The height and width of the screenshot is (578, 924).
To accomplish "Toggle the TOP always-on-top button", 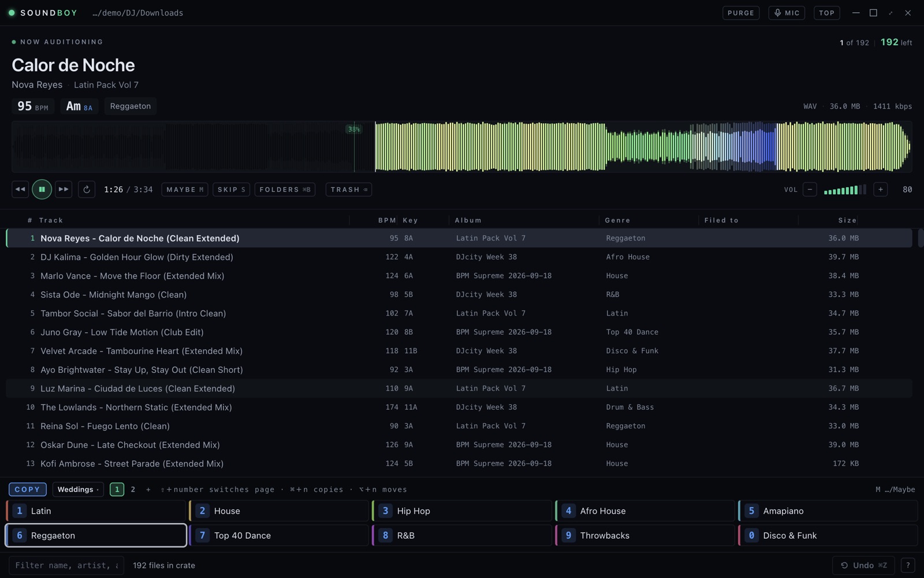I will tap(826, 13).
